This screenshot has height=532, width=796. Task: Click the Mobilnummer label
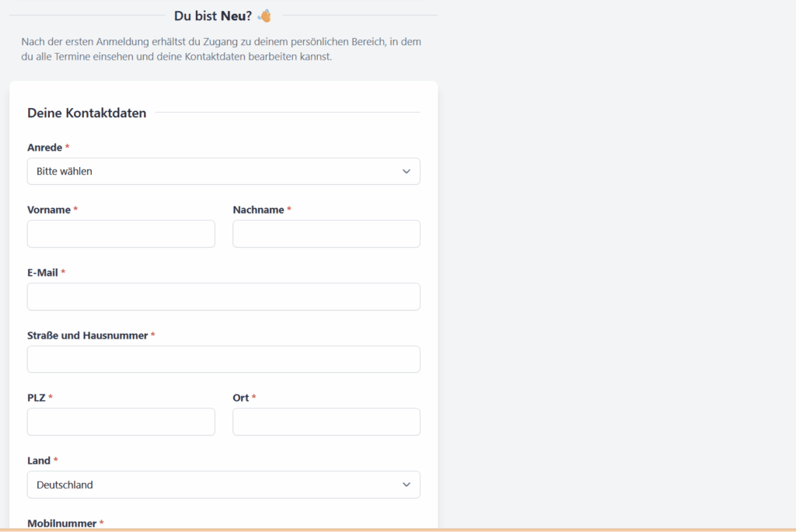pyautogui.click(x=62, y=523)
